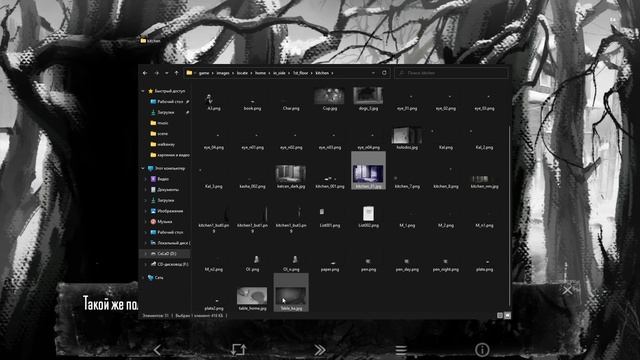The height and width of the screenshot is (360, 640).
Task: Open the game's hamburger menu
Action: pos(401,350)
